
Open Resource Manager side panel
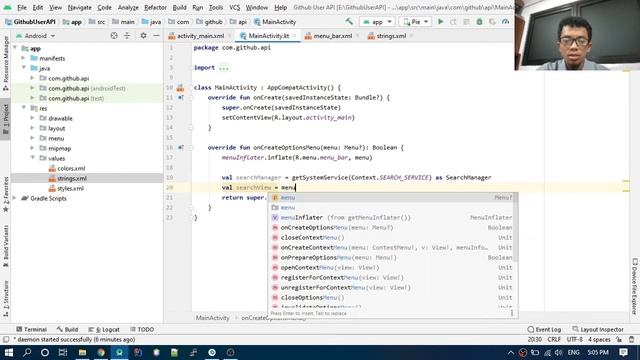[x=6, y=63]
